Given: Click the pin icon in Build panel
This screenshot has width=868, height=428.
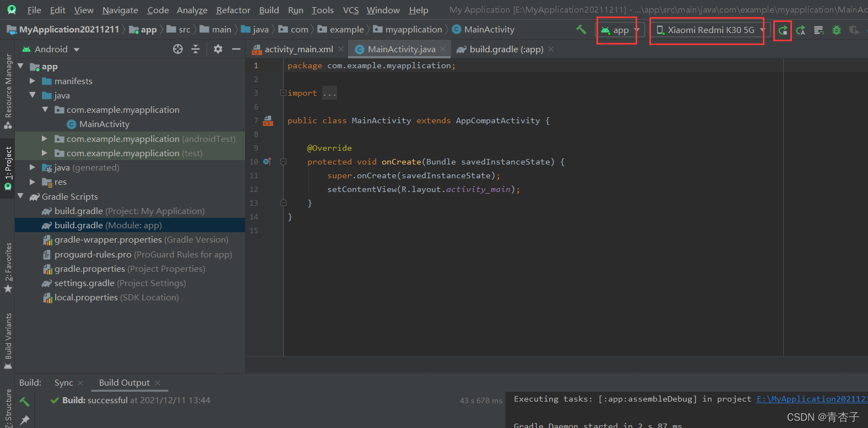Looking at the screenshot, I should pyautogui.click(x=24, y=420).
